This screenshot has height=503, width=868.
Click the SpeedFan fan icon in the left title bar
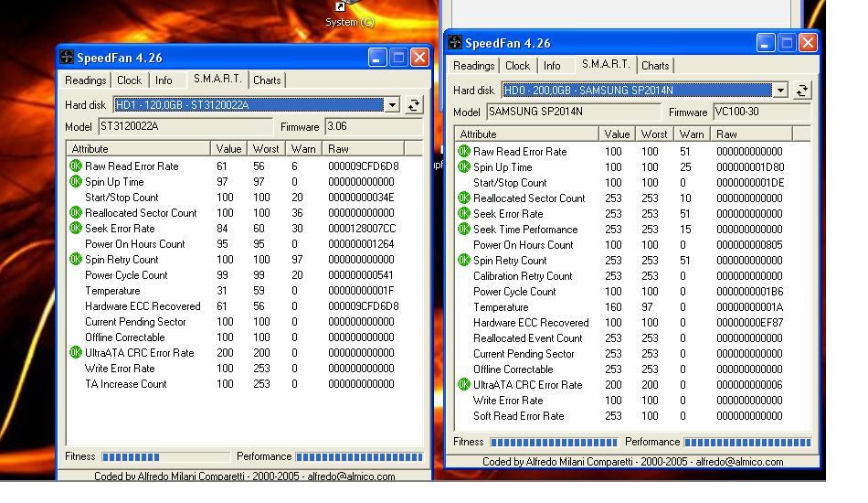67,57
